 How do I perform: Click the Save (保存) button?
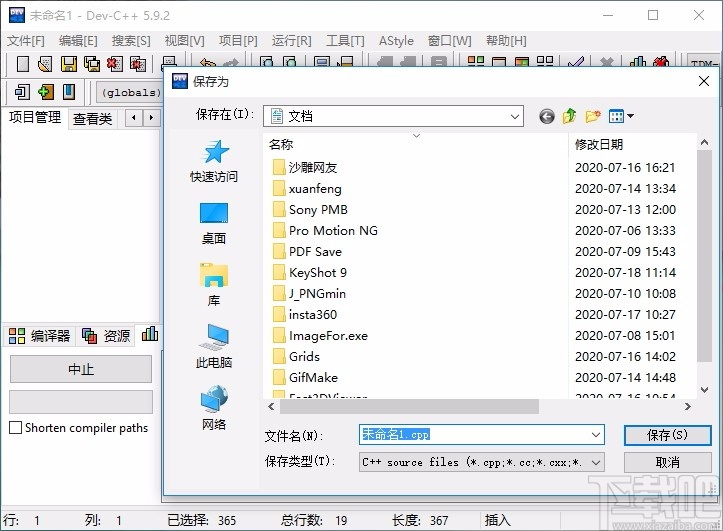pyautogui.click(x=667, y=435)
